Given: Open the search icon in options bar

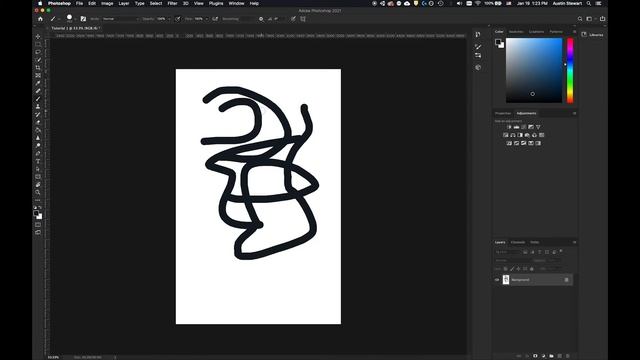Looking at the screenshot, I should tap(580, 19).
